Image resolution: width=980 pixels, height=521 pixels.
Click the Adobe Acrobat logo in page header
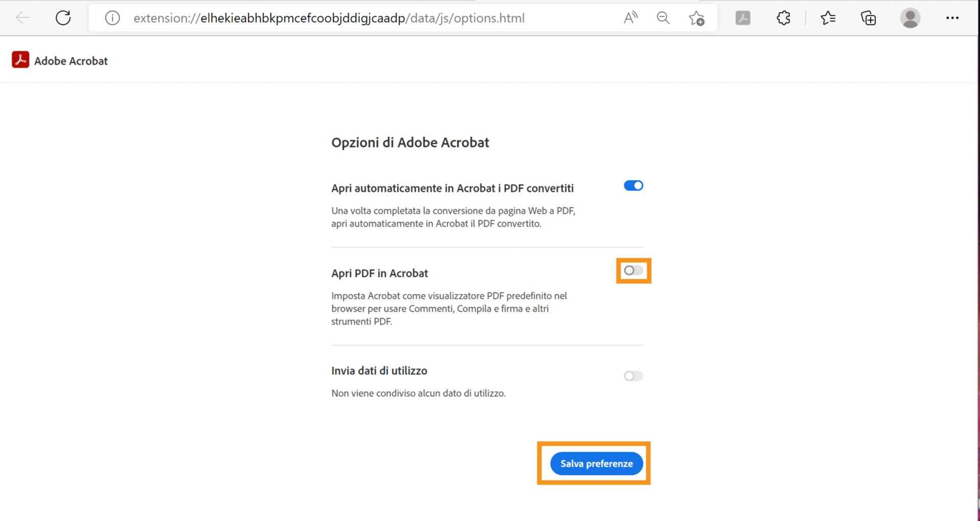(19, 59)
